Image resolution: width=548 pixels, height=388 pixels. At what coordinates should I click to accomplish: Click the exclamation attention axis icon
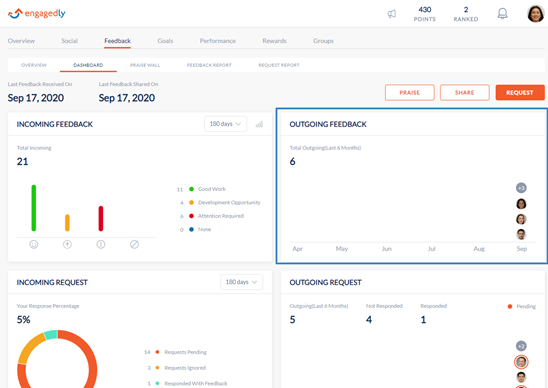[x=101, y=244]
